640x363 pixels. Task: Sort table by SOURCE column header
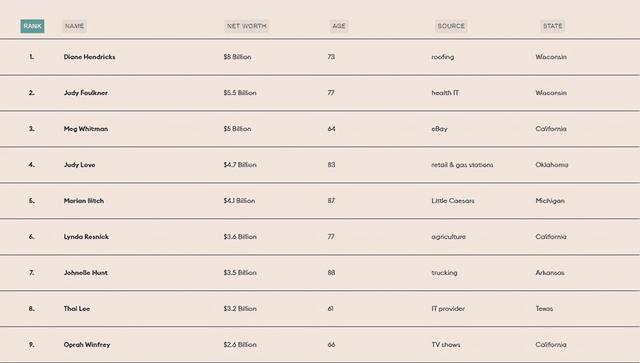tap(451, 26)
